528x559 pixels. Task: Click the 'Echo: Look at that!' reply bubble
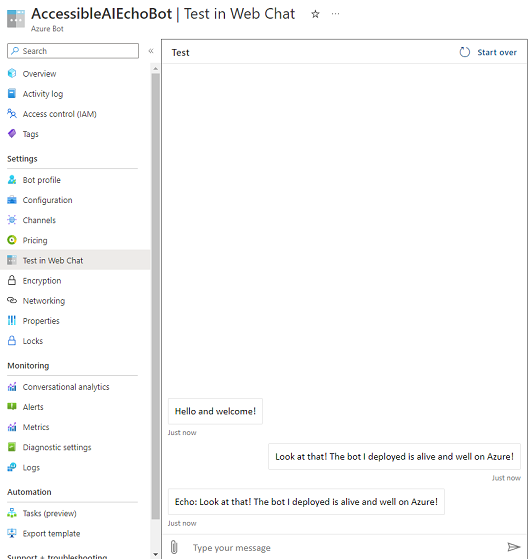coord(306,502)
